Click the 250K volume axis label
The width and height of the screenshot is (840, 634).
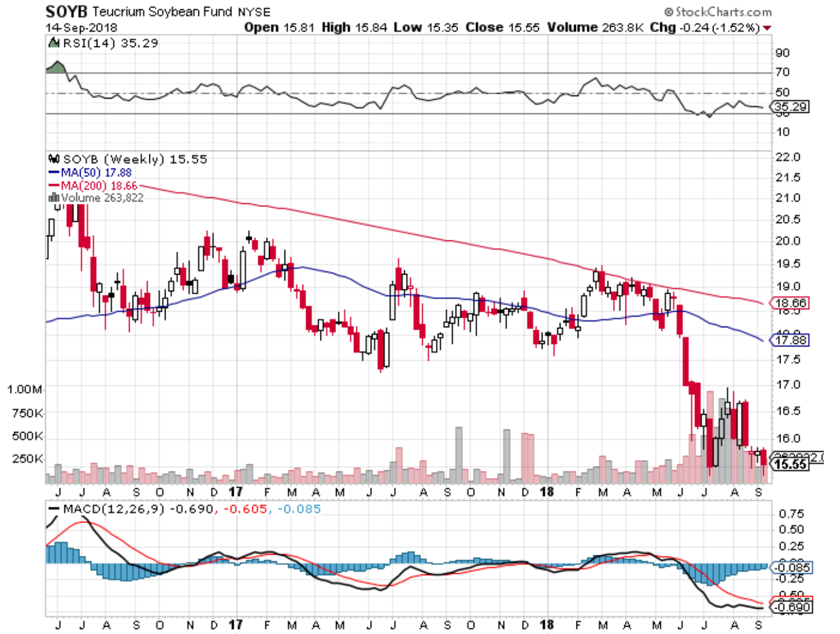click(x=27, y=459)
